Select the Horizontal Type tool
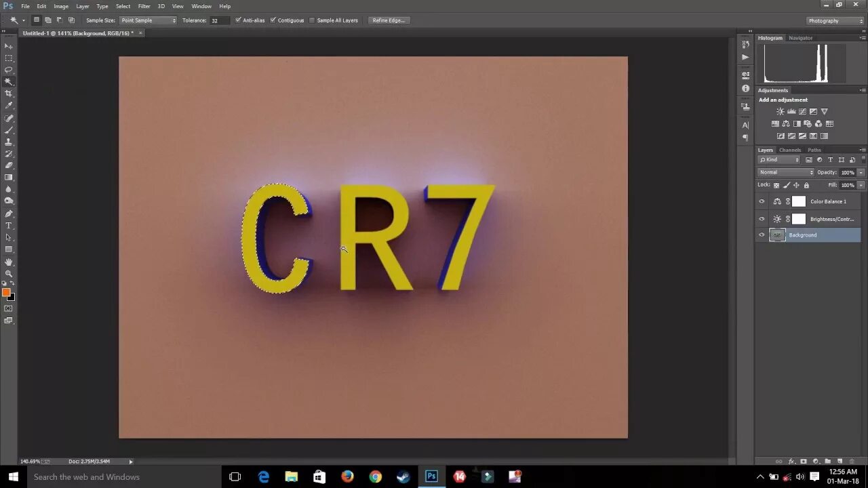This screenshot has height=488, width=868. pyautogui.click(x=9, y=226)
